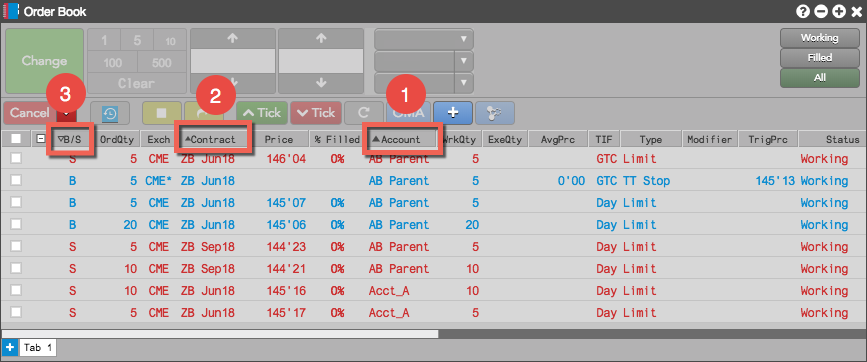Click the horizontal scrollbar thumb
Viewport: 867px width, 362px height.
[x=220, y=334]
